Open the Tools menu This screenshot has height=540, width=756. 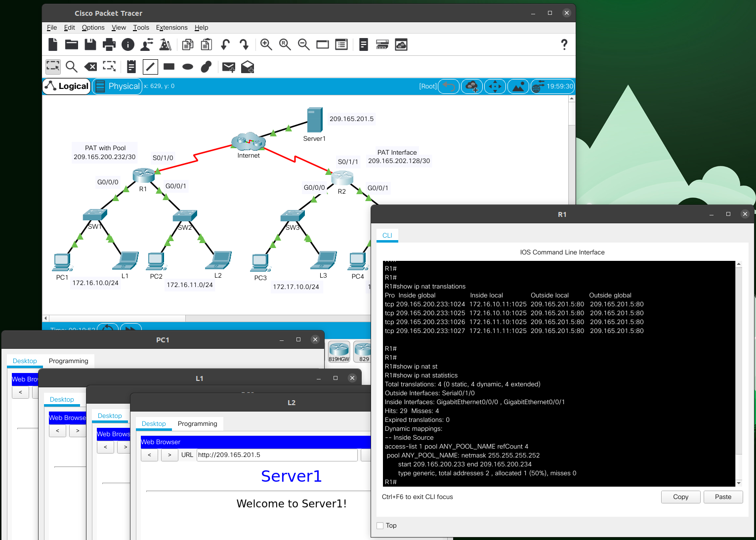[141, 28]
